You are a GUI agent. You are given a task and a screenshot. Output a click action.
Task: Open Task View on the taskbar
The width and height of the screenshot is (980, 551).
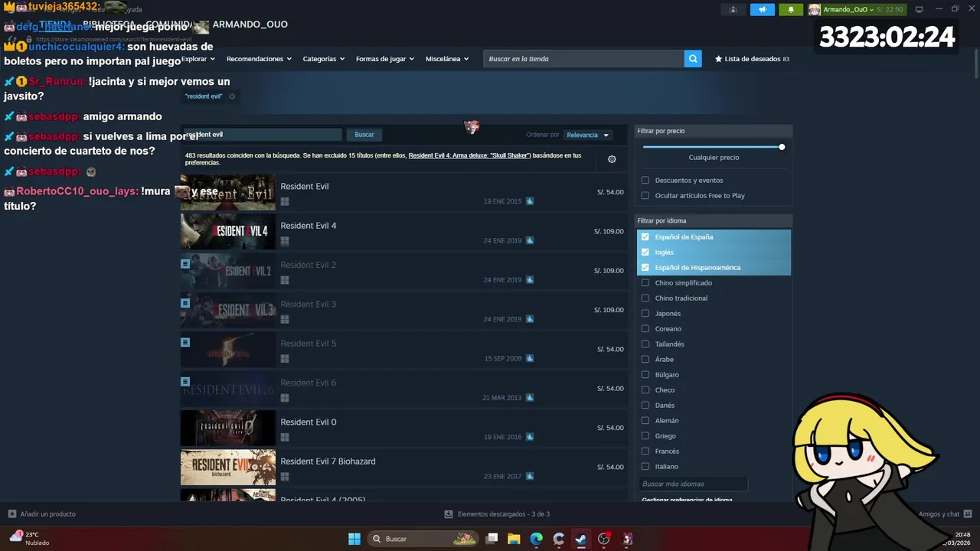[492, 539]
